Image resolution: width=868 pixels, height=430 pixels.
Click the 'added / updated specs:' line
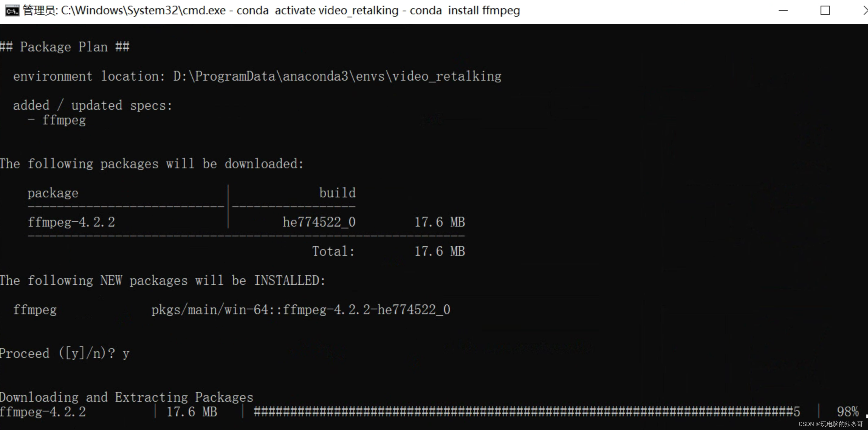tap(93, 106)
